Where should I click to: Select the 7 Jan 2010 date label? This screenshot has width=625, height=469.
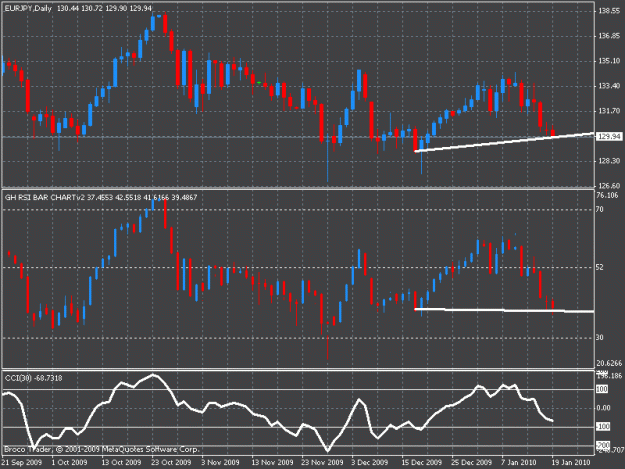[x=519, y=462]
